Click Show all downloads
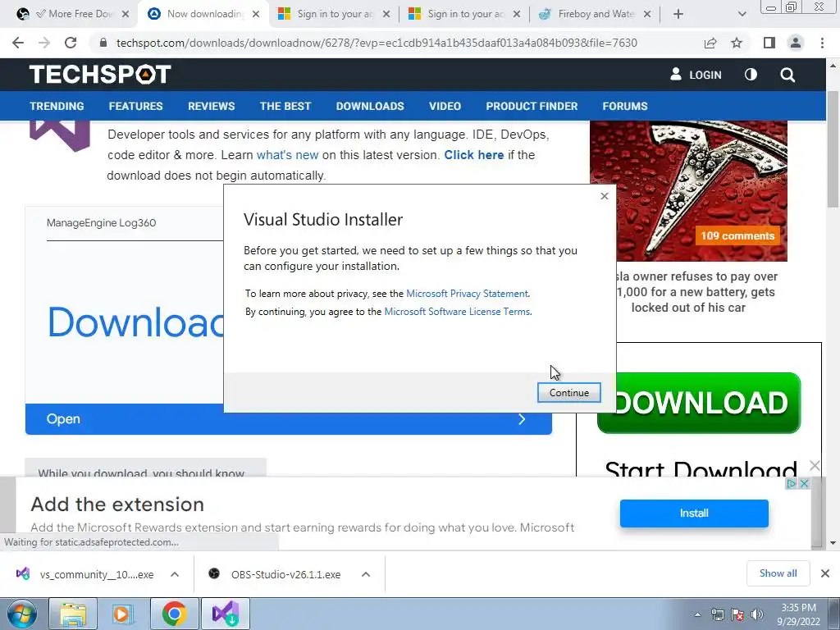The height and width of the screenshot is (630, 840). coord(778,573)
